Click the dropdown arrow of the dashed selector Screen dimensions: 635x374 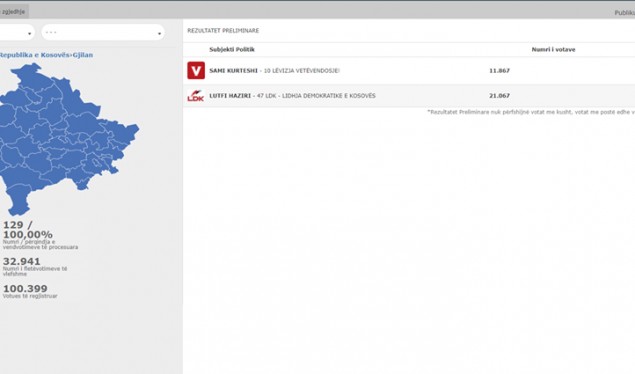point(159,34)
